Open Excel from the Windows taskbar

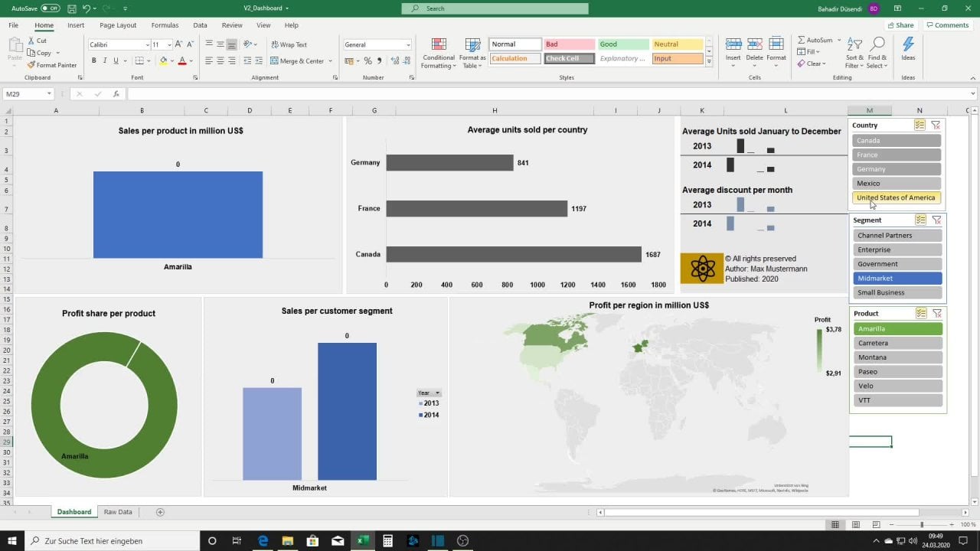click(x=361, y=541)
